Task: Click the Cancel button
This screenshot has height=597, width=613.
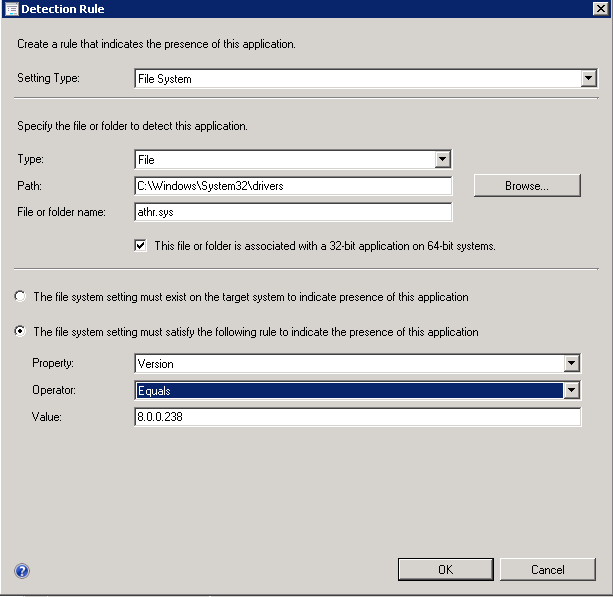Action: click(x=547, y=569)
